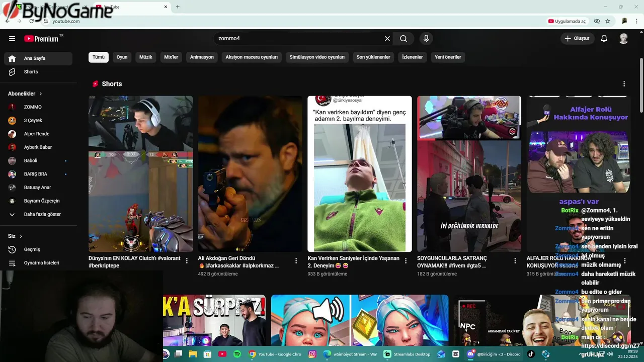
Task: Run search with the magnifier button
Action: (404, 39)
